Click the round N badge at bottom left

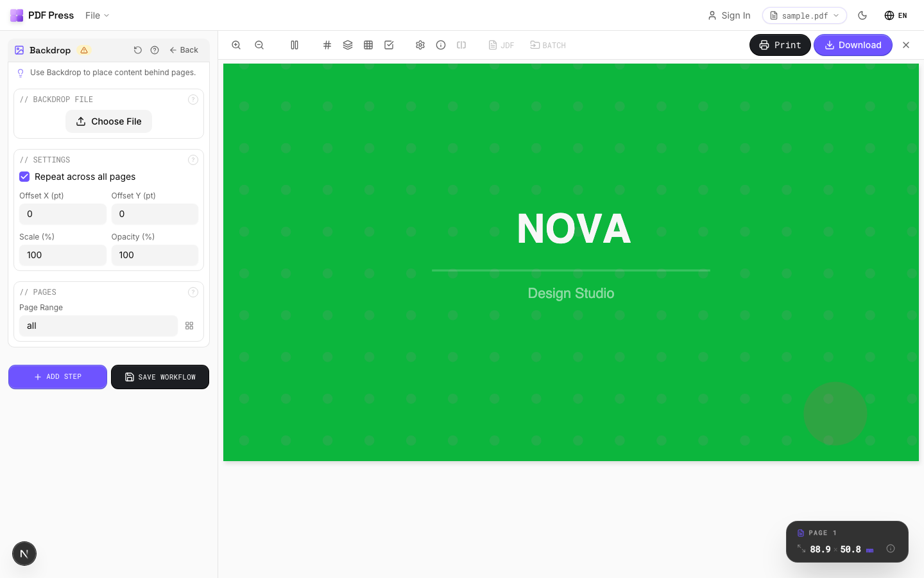coord(24,554)
